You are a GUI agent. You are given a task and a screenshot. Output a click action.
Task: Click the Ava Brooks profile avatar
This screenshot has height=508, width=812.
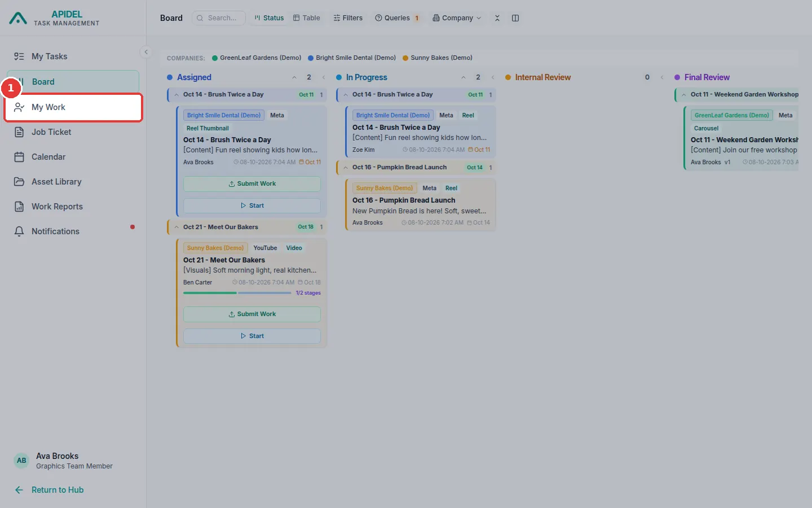pos(21,461)
